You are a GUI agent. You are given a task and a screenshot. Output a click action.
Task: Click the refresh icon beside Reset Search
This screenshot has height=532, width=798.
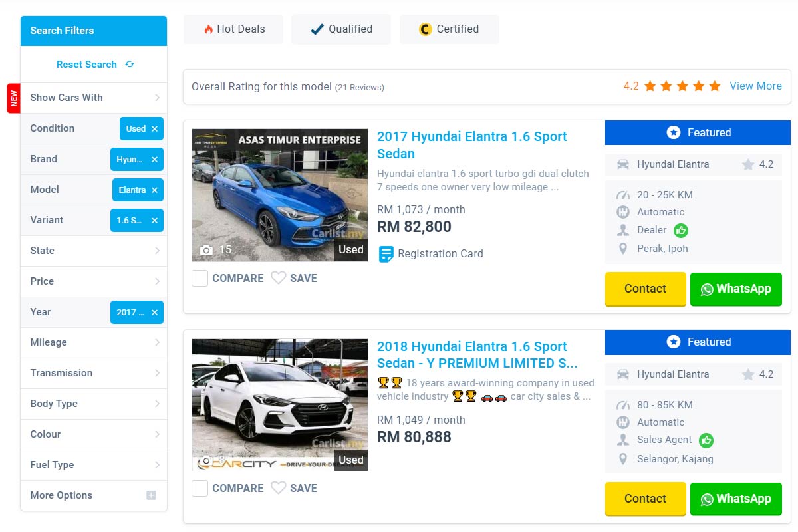click(130, 65)
